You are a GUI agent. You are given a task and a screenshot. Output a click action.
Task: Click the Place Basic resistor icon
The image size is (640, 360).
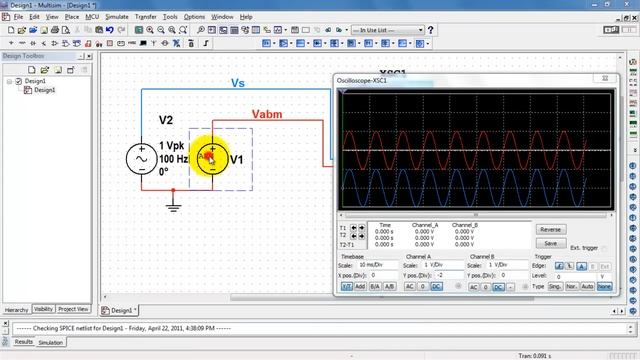click(x=22, y=43)
